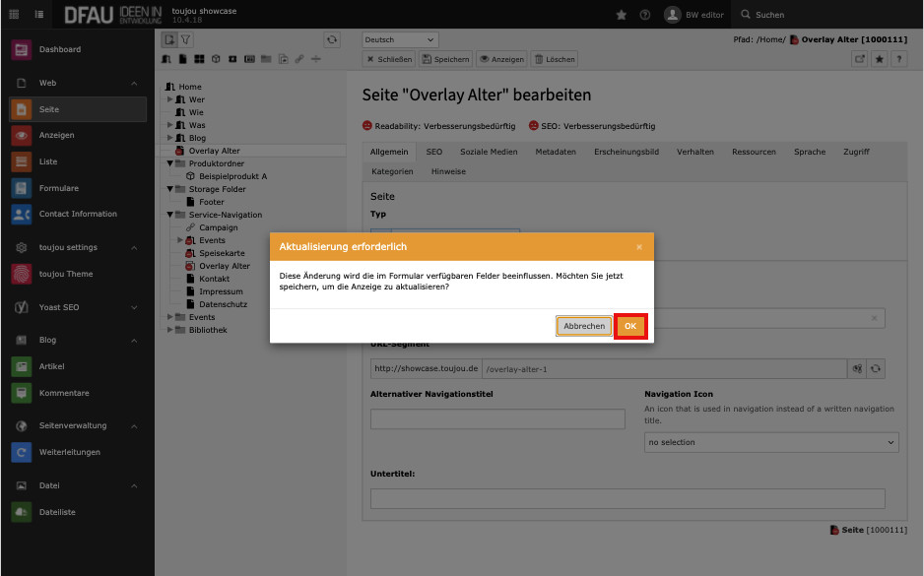Click the page tree filter icon

(x=186, y=39)
